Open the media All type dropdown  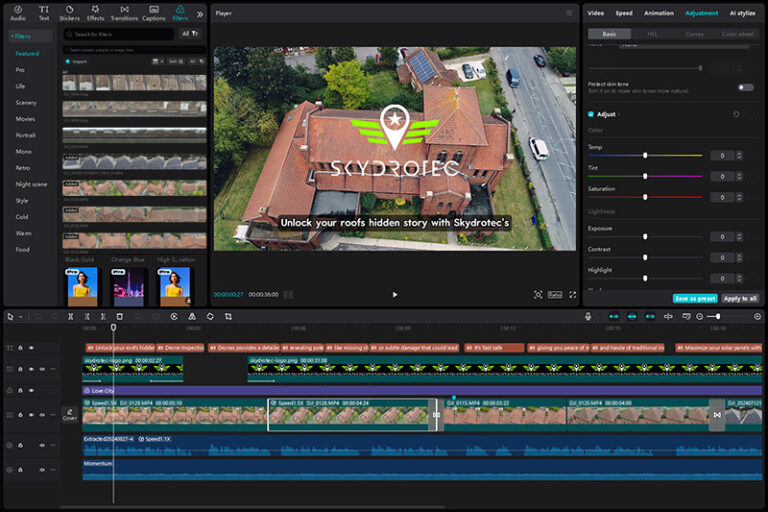(197, 61)
